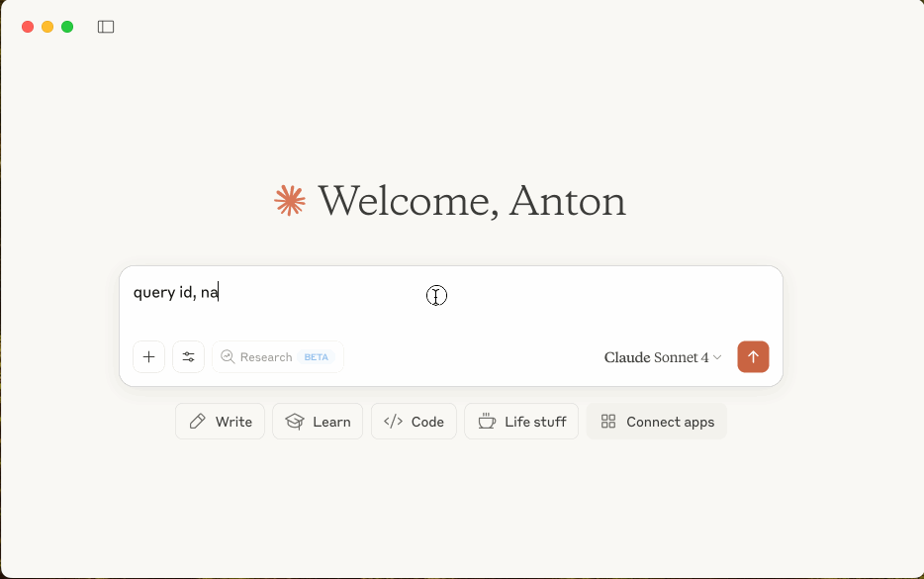Select the Write suggestion chip

point(220,422)
